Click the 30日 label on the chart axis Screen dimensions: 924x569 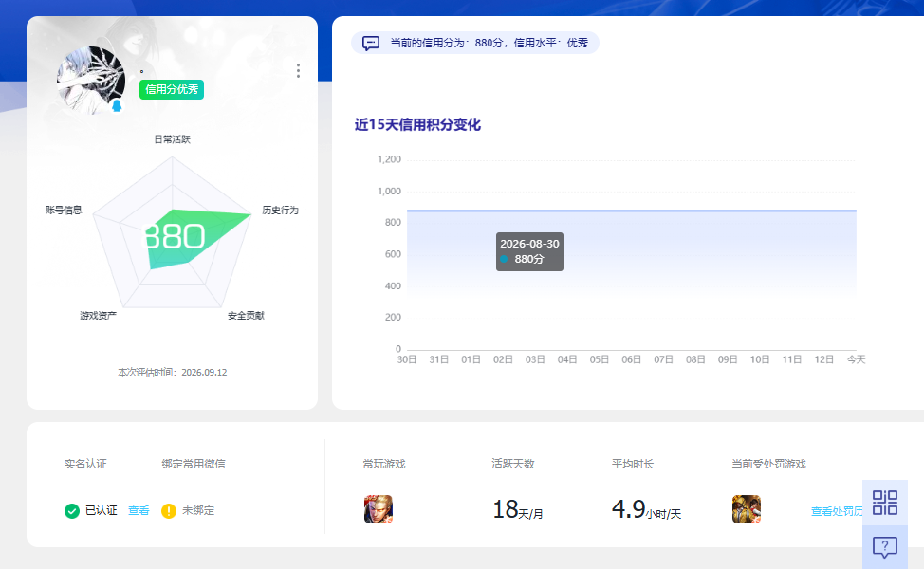[407, 359]
